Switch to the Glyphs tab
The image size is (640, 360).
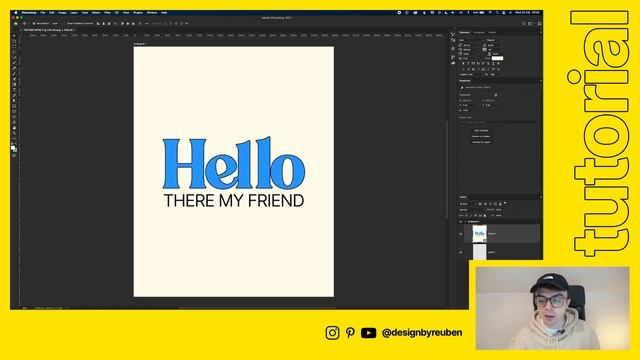(492, 32)
